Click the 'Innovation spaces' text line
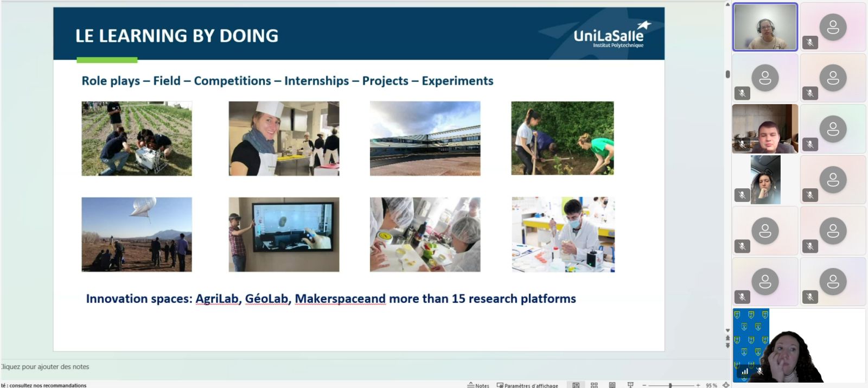The height and width of the screenshot is (388, 868). [x=331, y=299]
